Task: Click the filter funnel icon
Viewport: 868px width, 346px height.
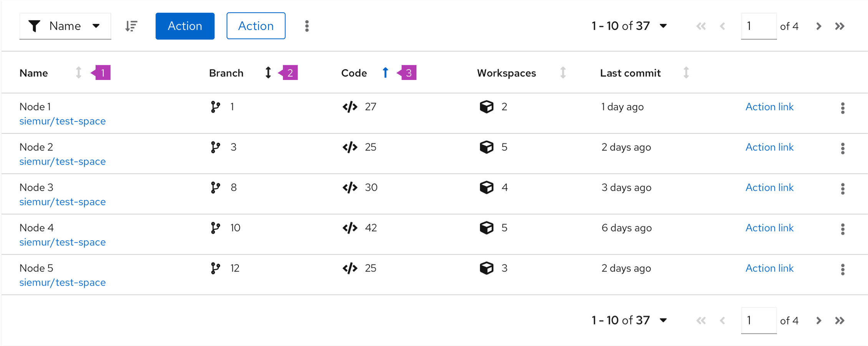Action: 35,26
